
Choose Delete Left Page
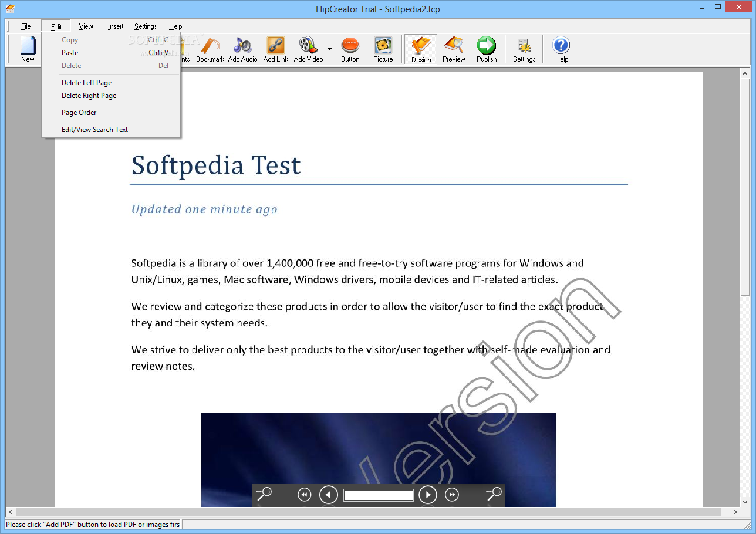tap(111, 83)
